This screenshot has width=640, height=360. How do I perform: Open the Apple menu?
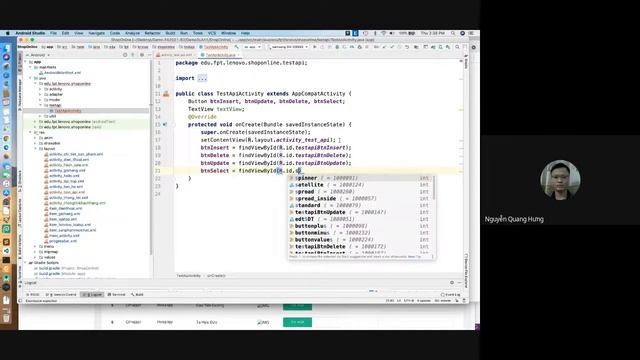coord(7,33)
